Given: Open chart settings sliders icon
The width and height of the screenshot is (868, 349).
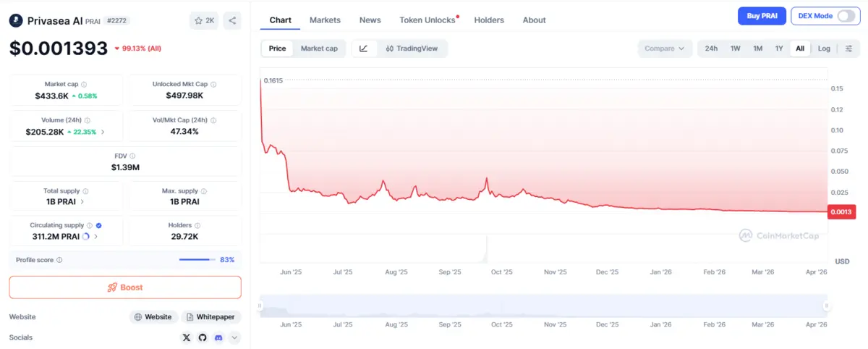Looking at the screenshot, I should click(848, 49).
